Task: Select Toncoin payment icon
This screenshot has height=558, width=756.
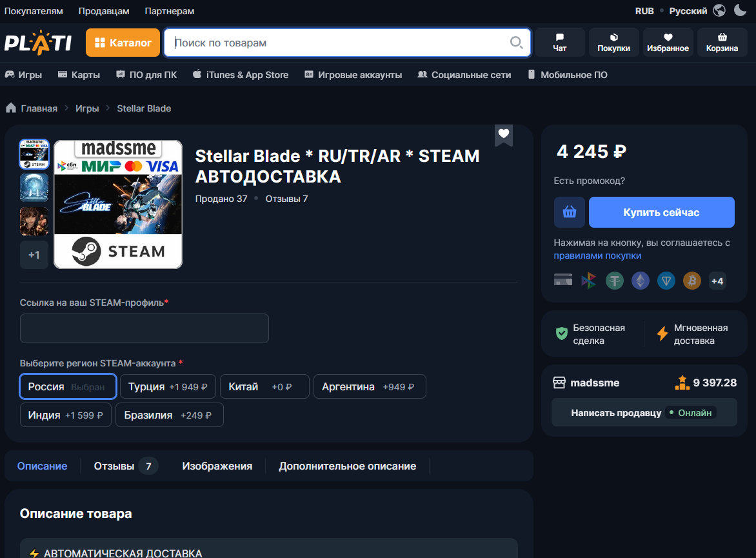Action: 666,281
